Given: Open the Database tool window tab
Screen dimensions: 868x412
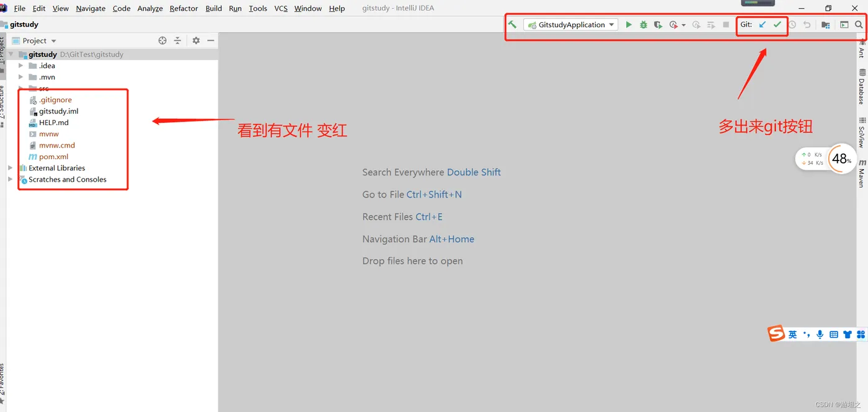Looking at the screenshot, I should coord(862,86).
